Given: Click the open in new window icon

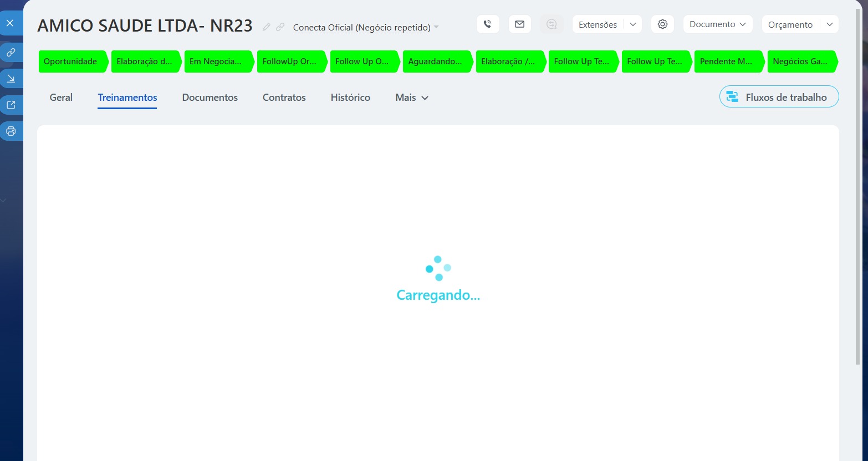Looking at the screenshot, I should [x=11, y=105].
